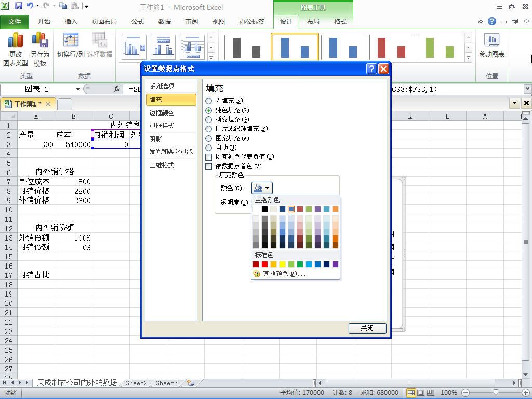The height and width of the screenshot is (399, 532).
Task: Switch to chart tools Layout tab
Action: pyautogui.click(x=313, y=22)
